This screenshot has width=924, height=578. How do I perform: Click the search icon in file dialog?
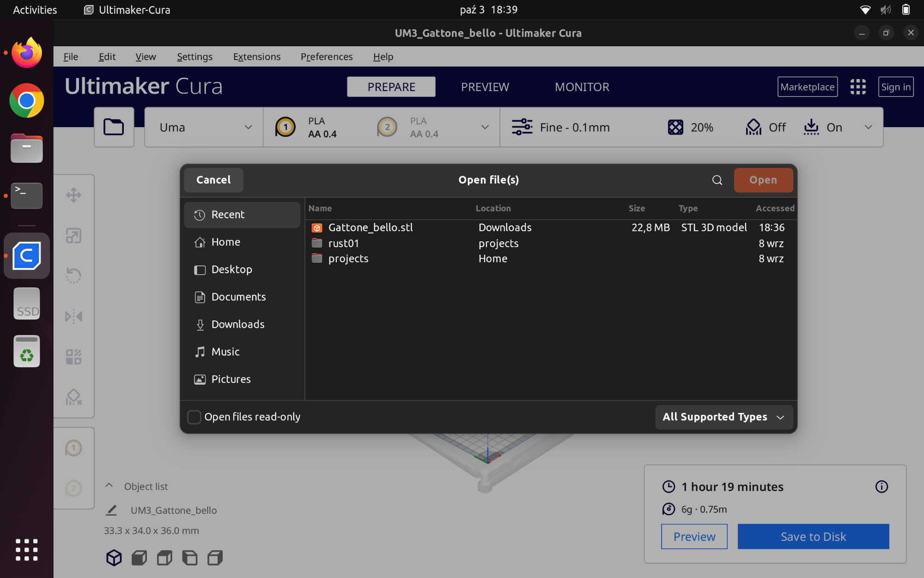tap(717, 180)
